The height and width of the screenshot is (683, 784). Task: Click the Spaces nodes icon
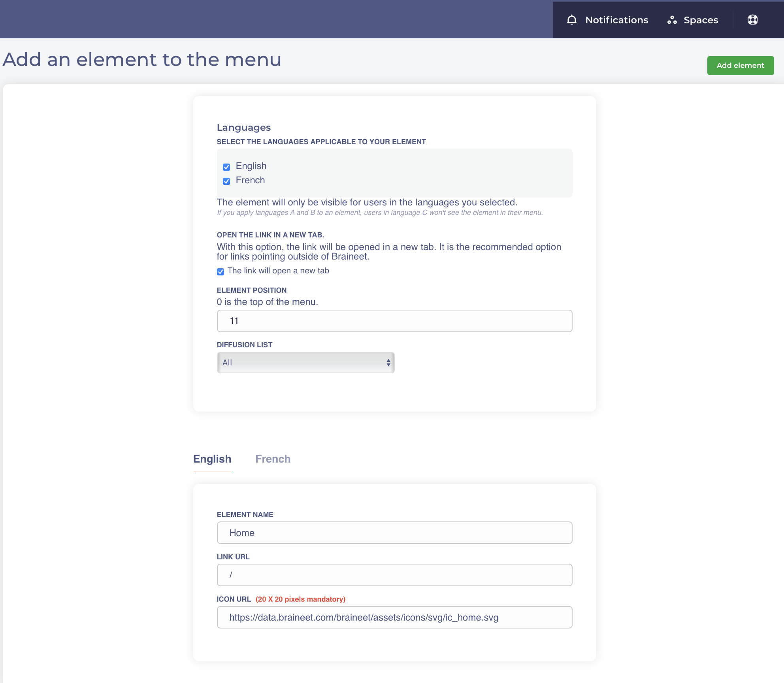(672, 20)
